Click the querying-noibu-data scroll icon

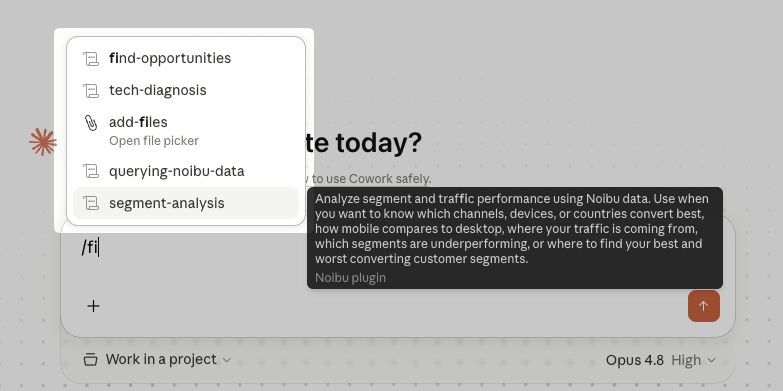click(x=91, y=171)
